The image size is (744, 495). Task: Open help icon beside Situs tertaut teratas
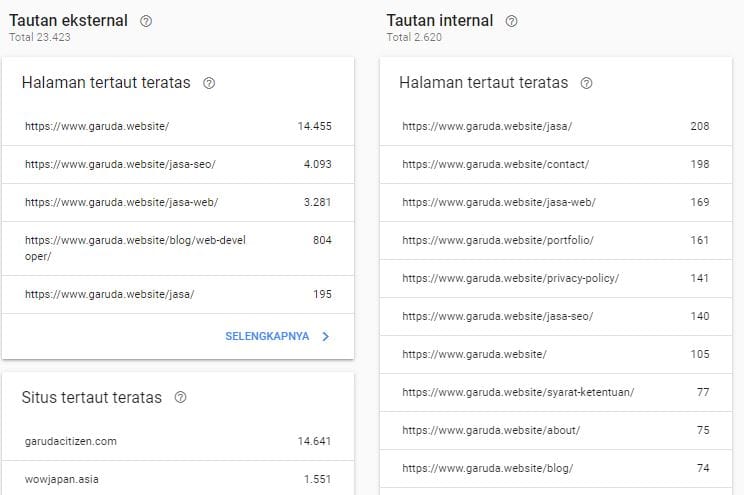[x=180, y=397]
